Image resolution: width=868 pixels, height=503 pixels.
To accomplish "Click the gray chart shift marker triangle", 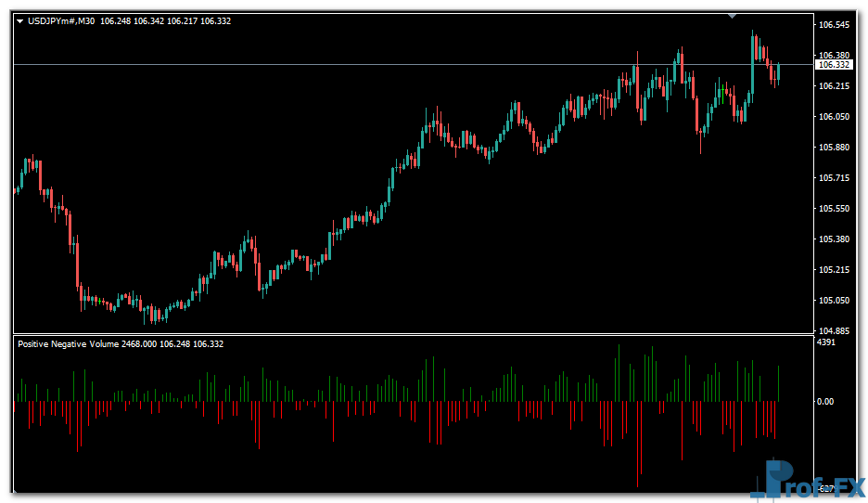I will (734, 16).
